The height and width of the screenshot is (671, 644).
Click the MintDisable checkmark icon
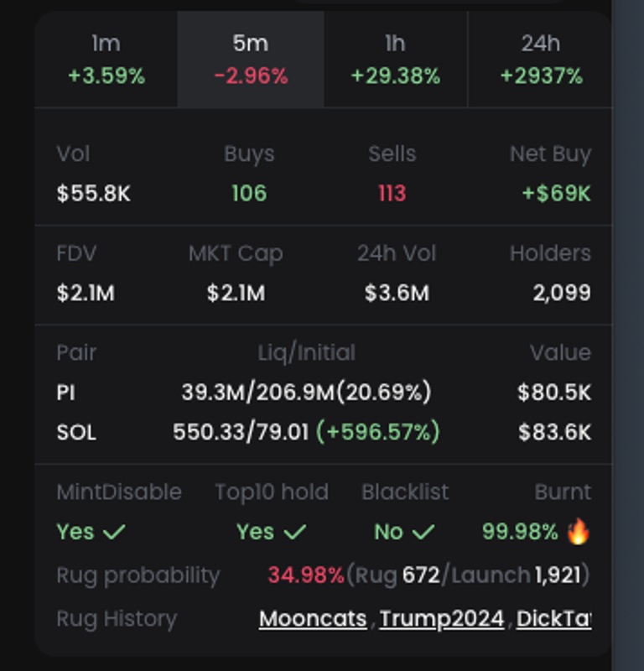point(113,532)
